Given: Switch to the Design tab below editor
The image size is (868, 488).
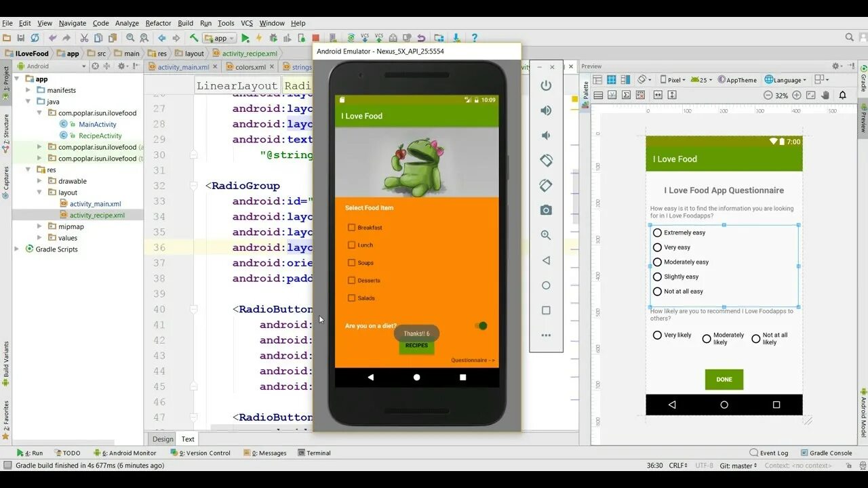Looking at the screenshot, I should pyautogui.click(x=163, y=439).
